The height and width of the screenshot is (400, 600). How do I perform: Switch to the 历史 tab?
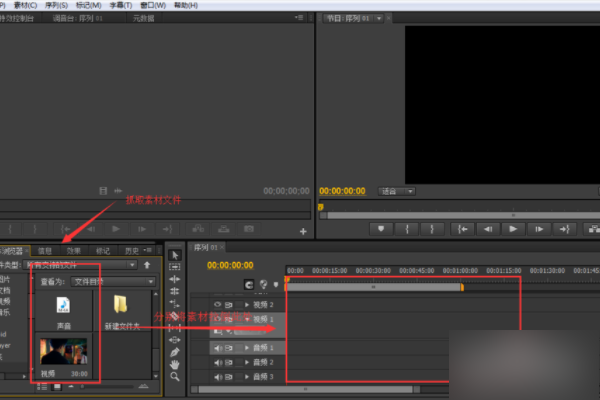(x=132, y=251)
